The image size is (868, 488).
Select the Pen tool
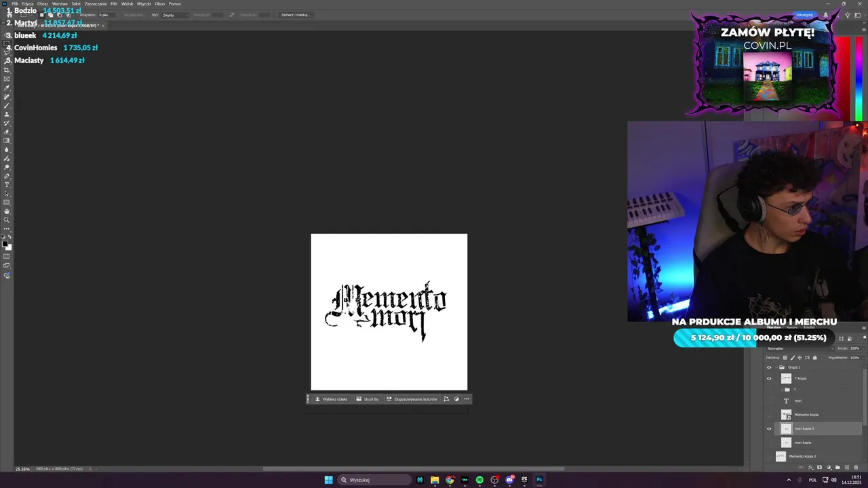(x=7, y=176)
